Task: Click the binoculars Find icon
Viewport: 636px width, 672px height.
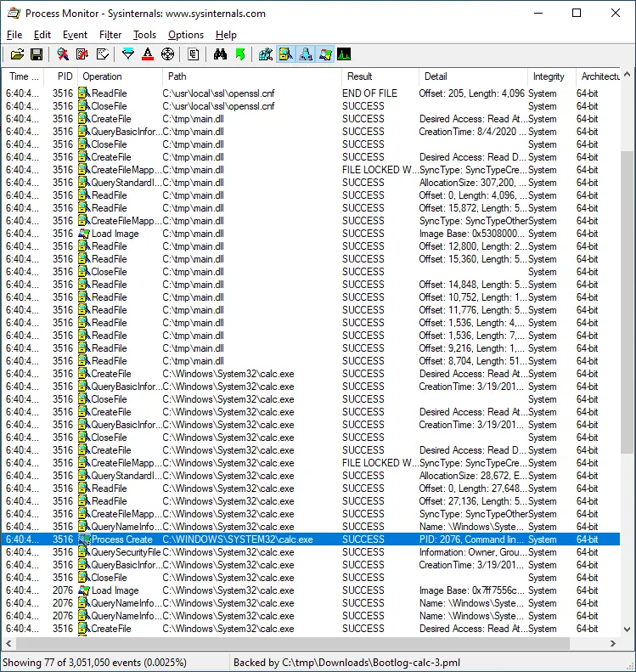Action: [220, 54]
